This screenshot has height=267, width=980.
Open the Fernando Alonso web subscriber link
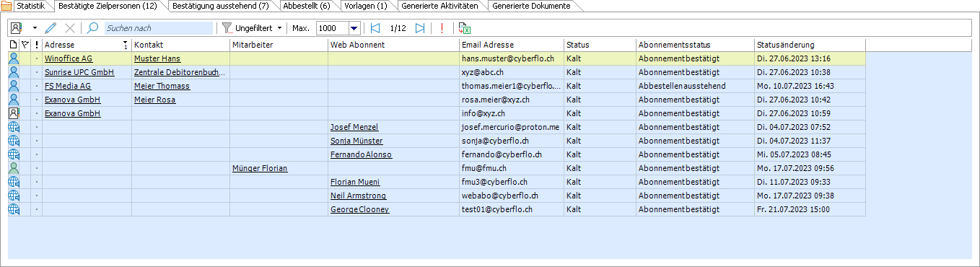[x=362, y=154]
